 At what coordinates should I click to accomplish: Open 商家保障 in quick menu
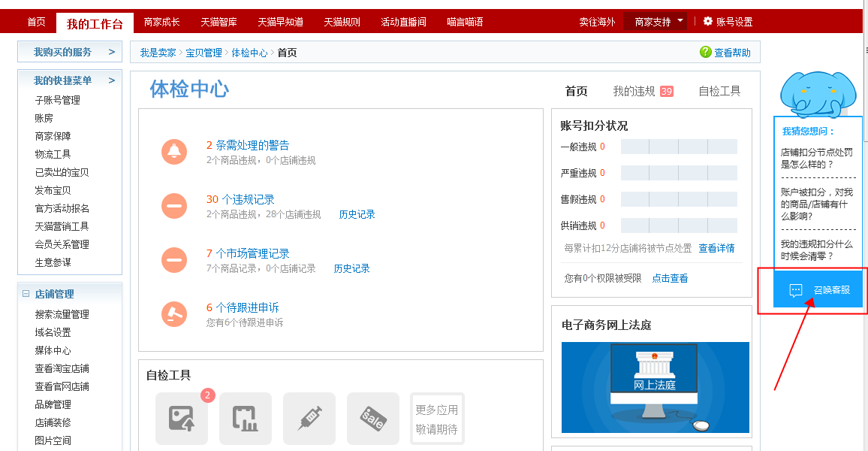point(53,136)
